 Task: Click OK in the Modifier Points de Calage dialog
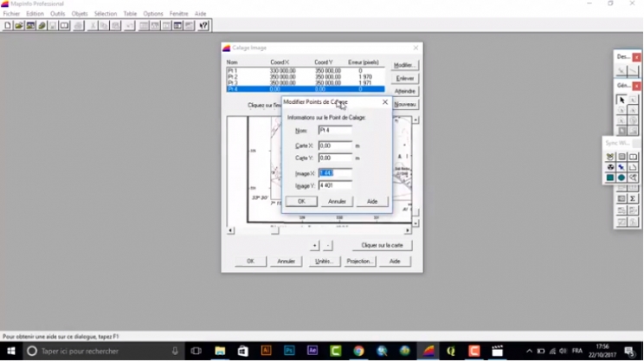301,201
